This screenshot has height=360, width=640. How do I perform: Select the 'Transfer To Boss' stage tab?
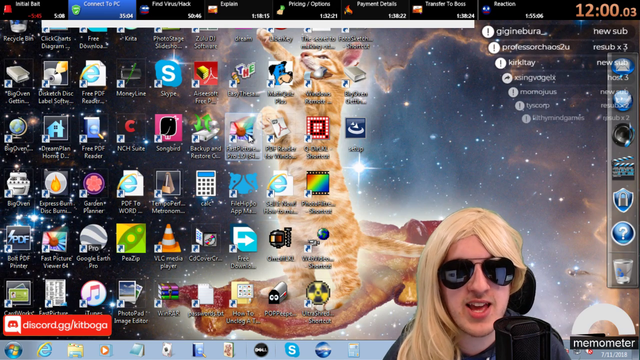tap(443, 10)
